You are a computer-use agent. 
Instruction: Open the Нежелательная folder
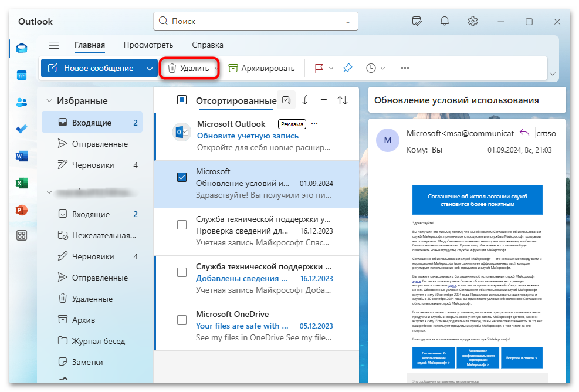click(x=92, y=235)
